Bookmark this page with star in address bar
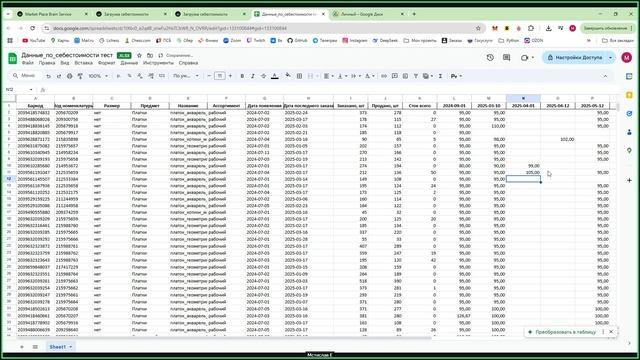 (x=478, y=28)
